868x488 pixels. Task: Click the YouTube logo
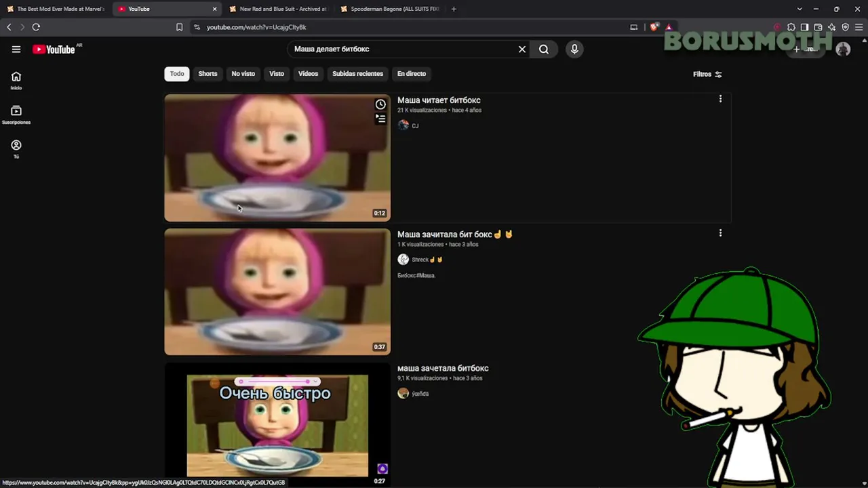coord(54,49)
